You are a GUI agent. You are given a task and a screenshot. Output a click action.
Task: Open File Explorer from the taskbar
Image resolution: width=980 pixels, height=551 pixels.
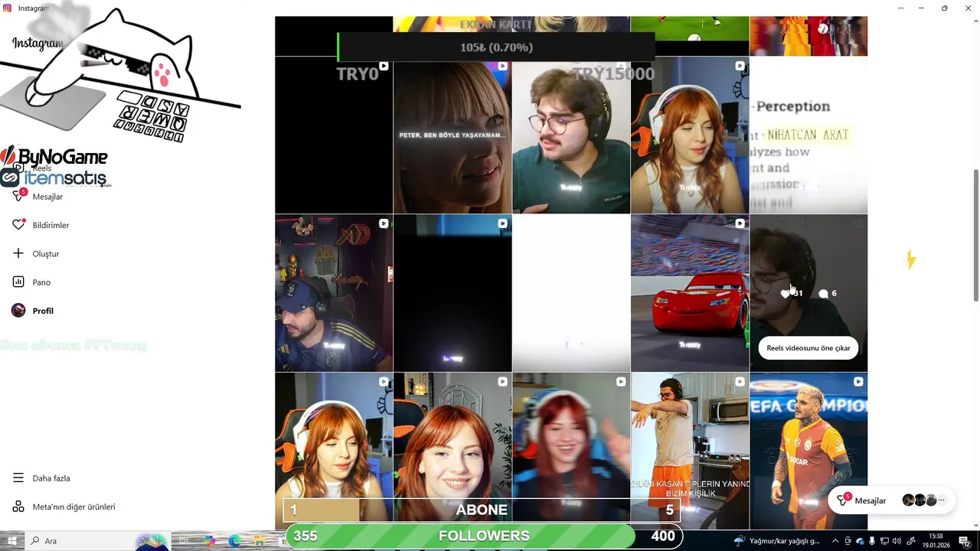260,541
